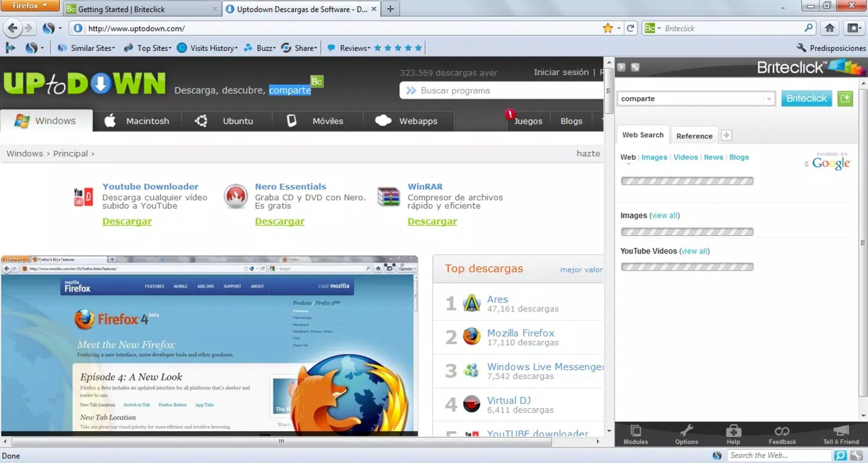Click Tell A Friend megaphone icon
This screenshot has height=463, width=868.
pyautogui.click(x=841, y=430)
